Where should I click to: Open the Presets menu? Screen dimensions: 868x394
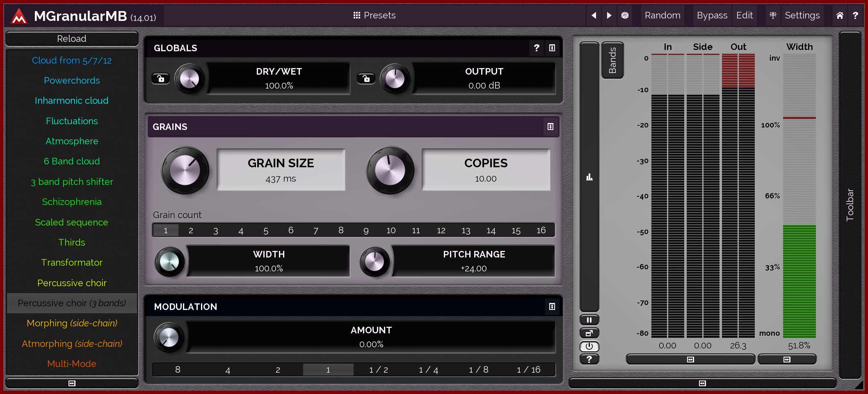point(374,16)
